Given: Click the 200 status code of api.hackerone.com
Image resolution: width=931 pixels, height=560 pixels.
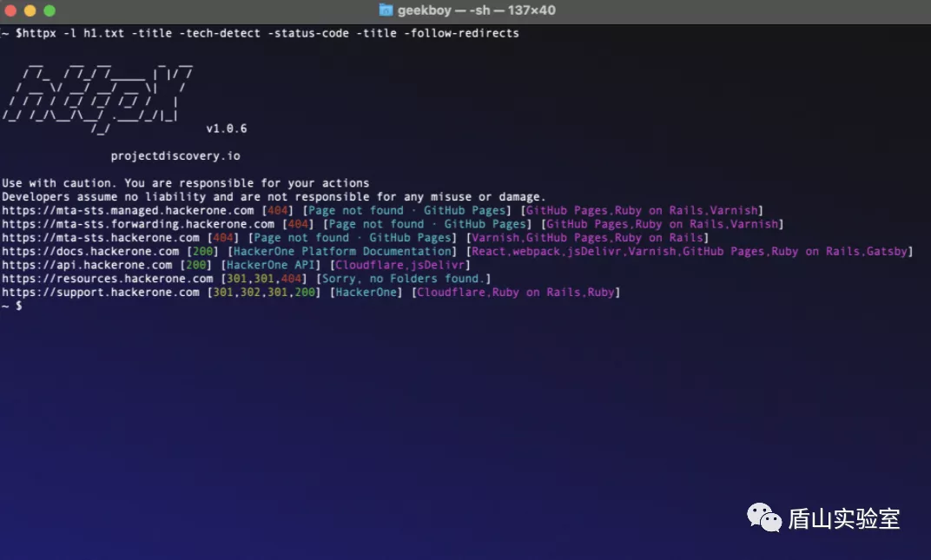Looking at the screenshot, I should (195, 264).
